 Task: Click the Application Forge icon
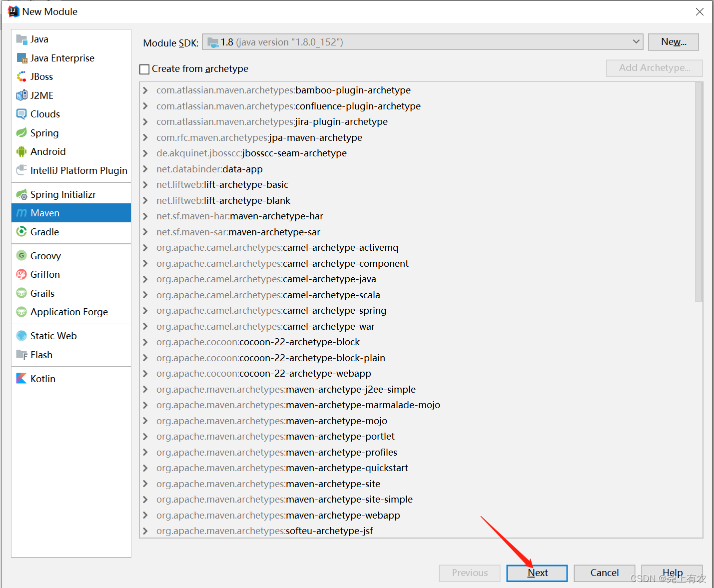(x=21, y=312)
